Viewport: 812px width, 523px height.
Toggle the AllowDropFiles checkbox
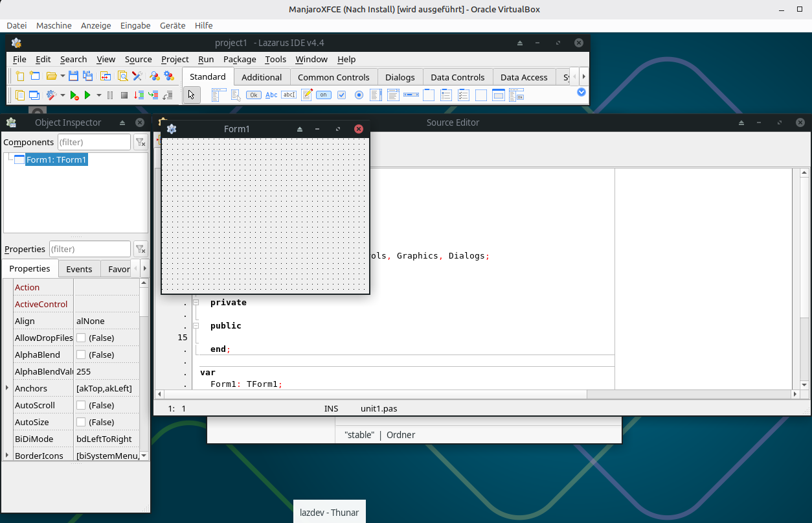click(x=81, y=338)
